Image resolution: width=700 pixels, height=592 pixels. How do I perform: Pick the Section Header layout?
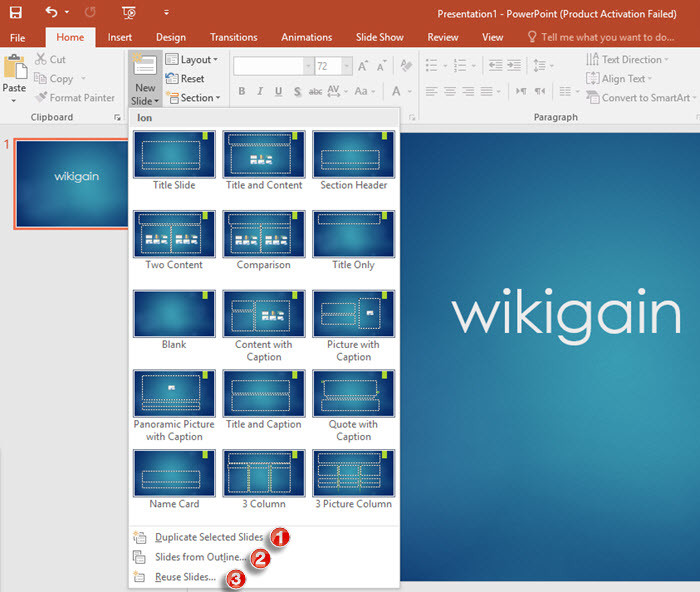354,161
